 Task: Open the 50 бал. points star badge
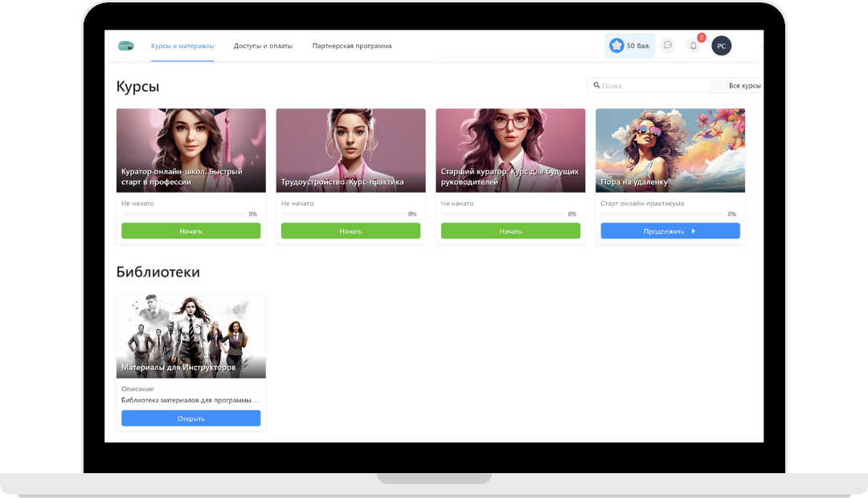[629, 46]
